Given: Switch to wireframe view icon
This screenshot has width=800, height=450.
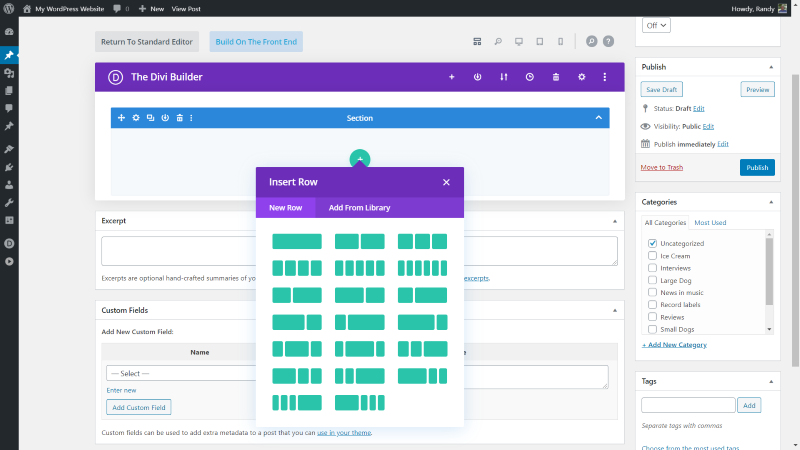Looking at the screenshot, I should click(477, 41).
